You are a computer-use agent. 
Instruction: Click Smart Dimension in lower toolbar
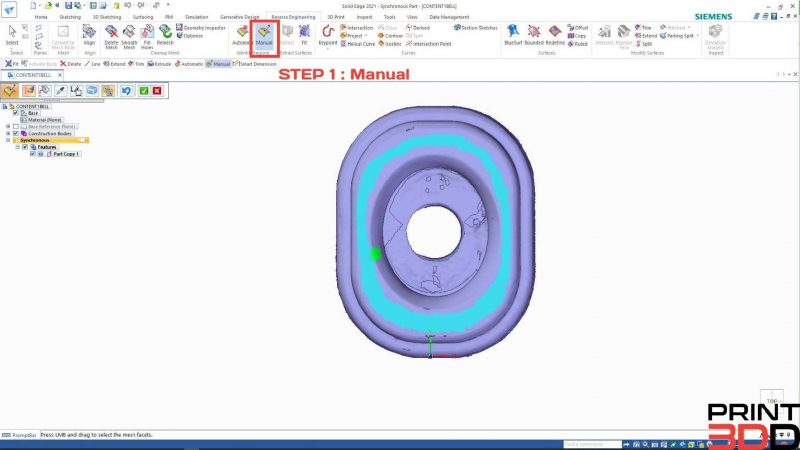(x=255, y=64)
